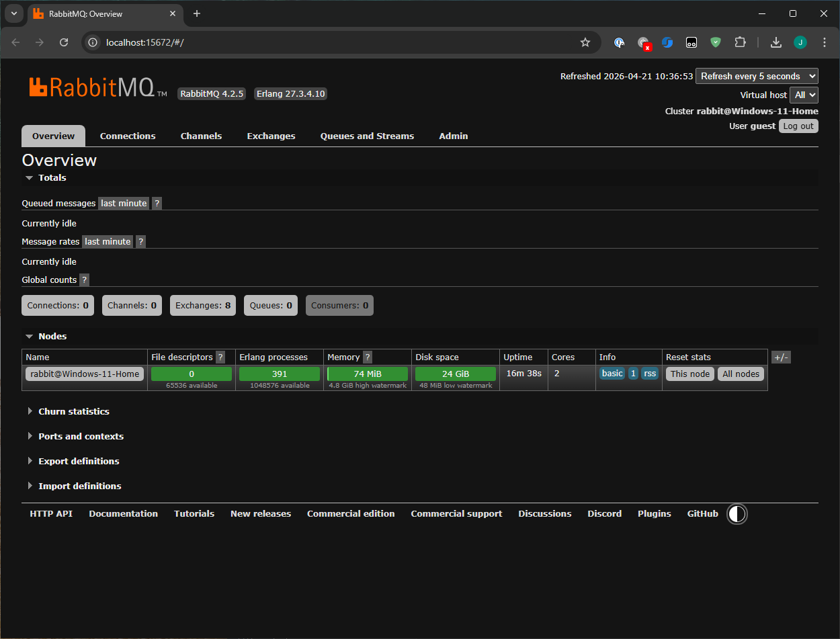Click Consumers: 0 count button
840x639 pixels.
coord(339,305)
